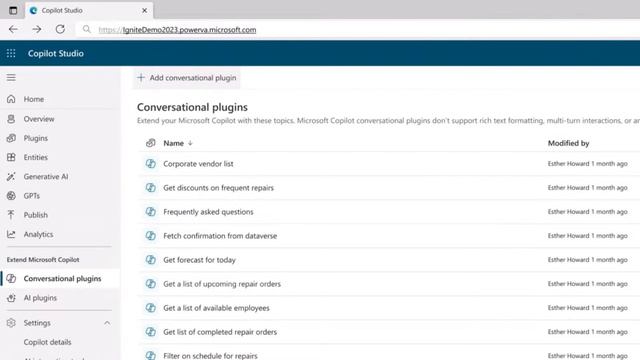This screenshot has width=640, height=360.
Task: Click the Analytics chart icon
Action: click(x=11, y=234)
